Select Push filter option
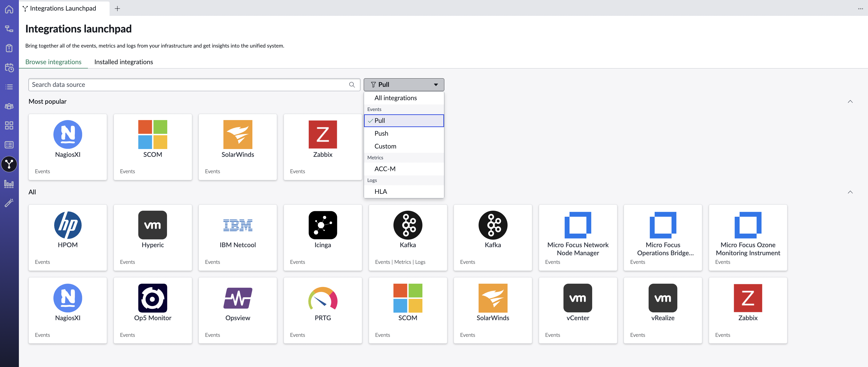 click(x=404, y=133)
